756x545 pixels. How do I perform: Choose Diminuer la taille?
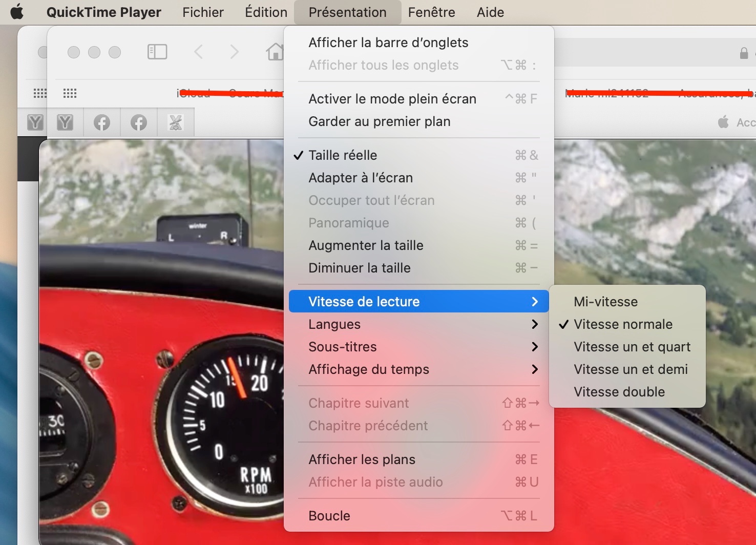(x=419, y=268)
